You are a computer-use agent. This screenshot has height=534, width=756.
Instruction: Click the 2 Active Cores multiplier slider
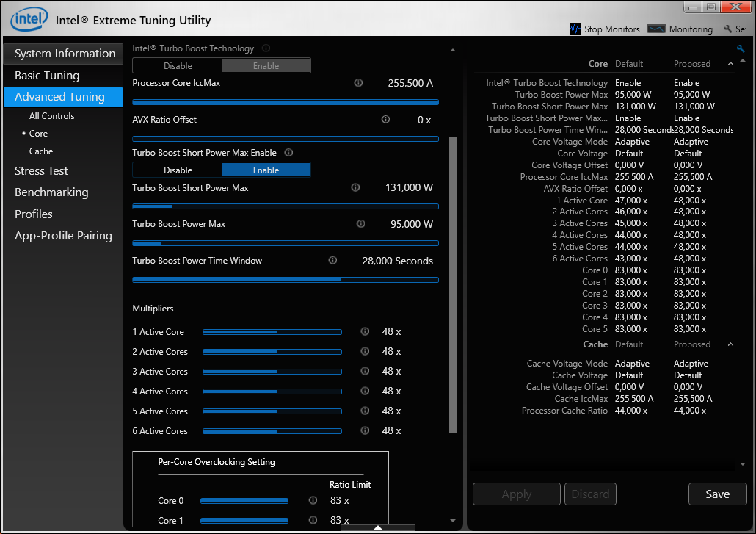point(272,352)
